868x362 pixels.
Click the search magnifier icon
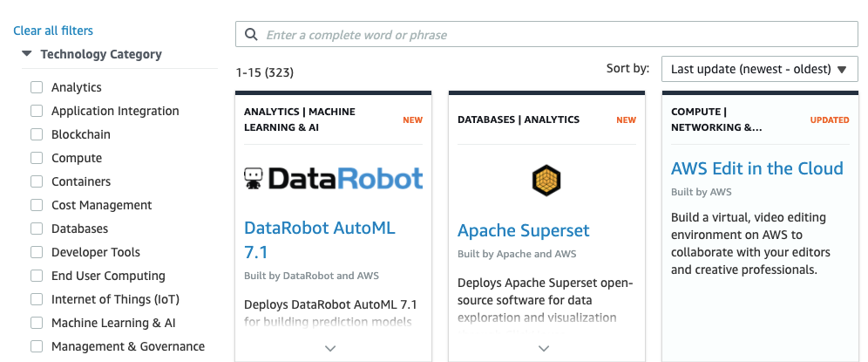click(x=251, y=35)
